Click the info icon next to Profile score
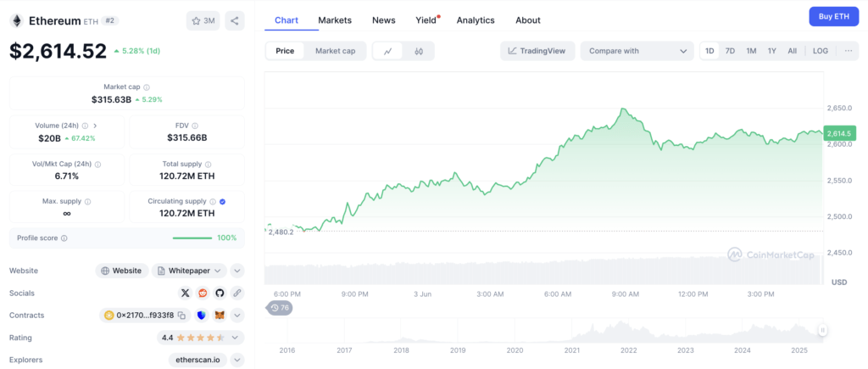 click(x=64, y=238)
